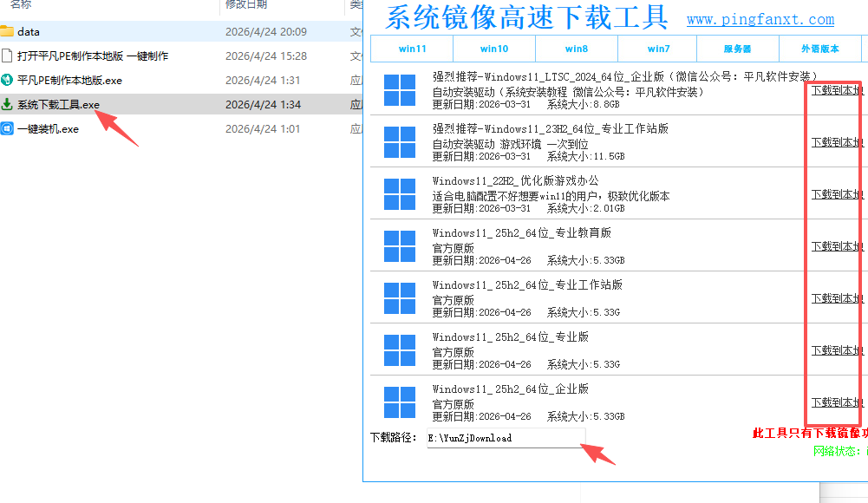Click the 平凡PE制作本地版.exe globe icon

tap(7, 81)
